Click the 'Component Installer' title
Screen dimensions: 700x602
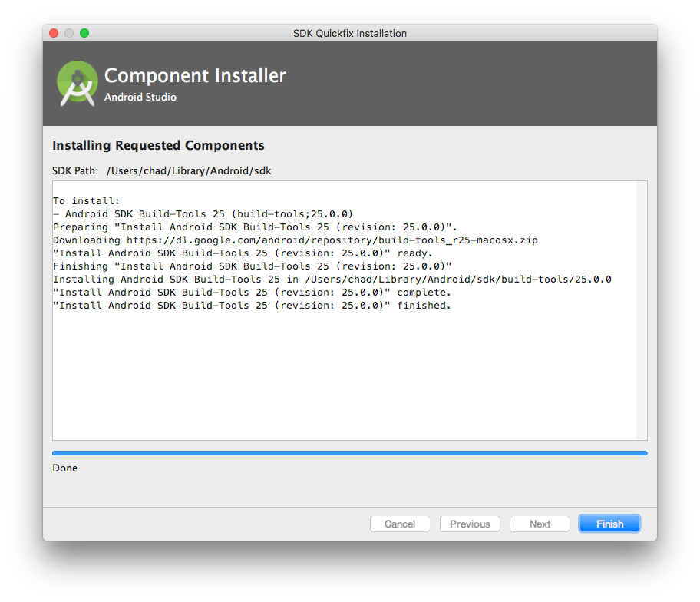click(195, 75)
